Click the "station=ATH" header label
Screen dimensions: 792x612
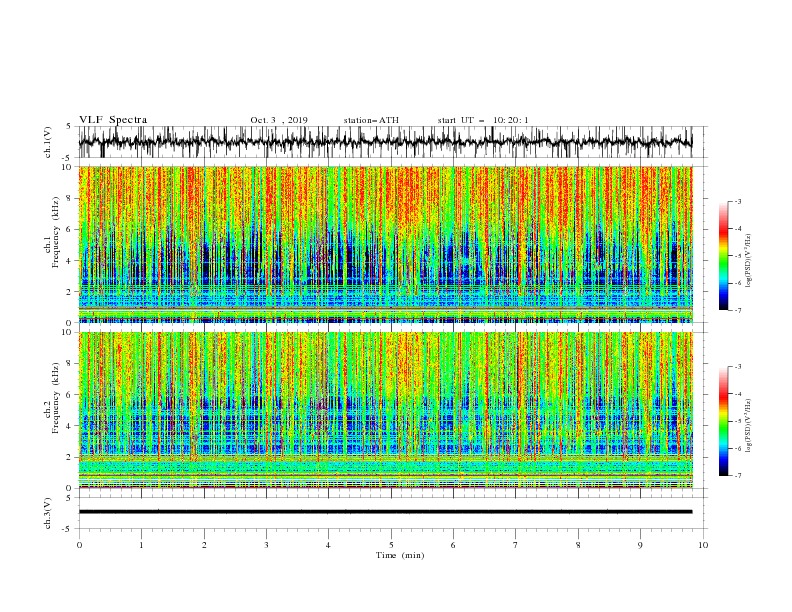coord(371,120)
